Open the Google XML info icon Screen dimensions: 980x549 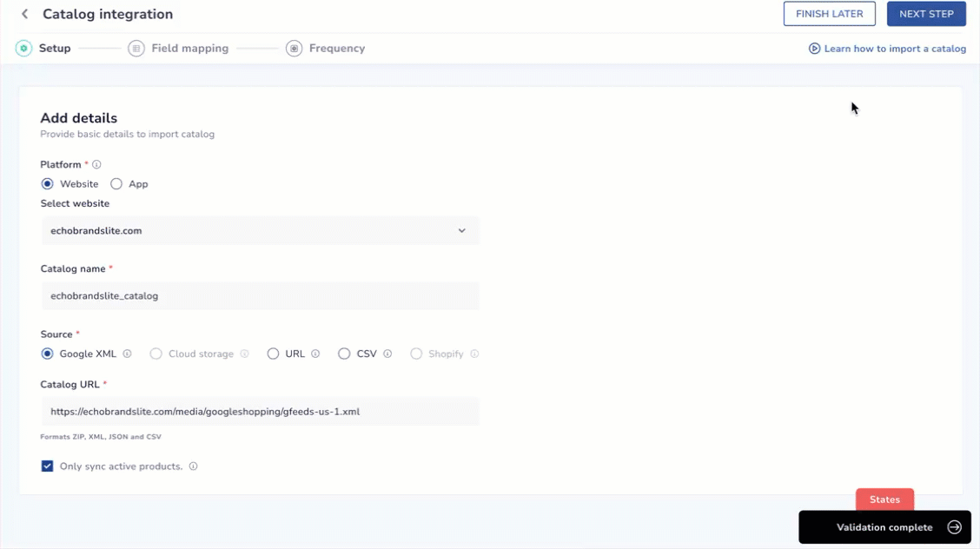click(127, 354)
